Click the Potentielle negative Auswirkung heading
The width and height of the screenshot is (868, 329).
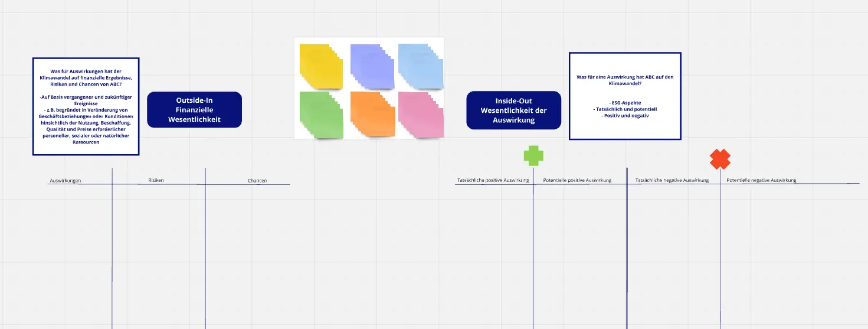pos(761,180)
